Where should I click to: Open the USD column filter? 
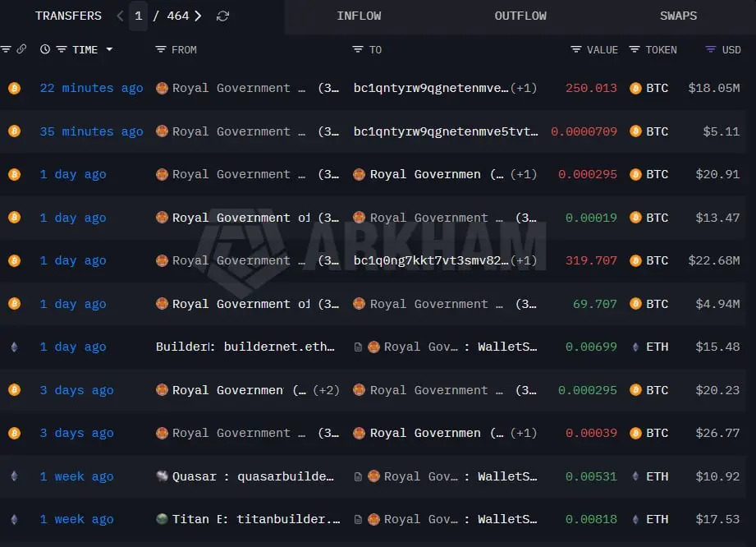point(711,49)
